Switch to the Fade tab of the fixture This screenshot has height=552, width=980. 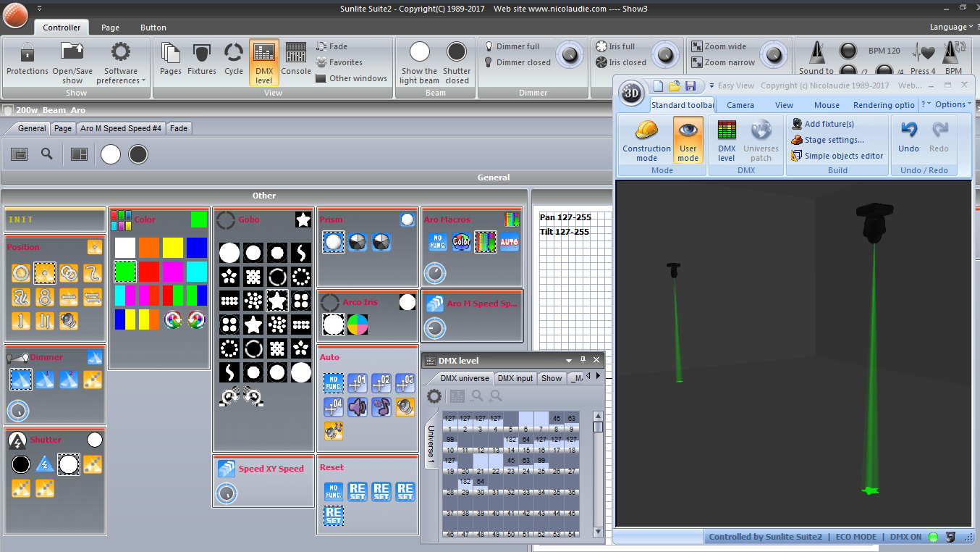[x=179, y=128]
